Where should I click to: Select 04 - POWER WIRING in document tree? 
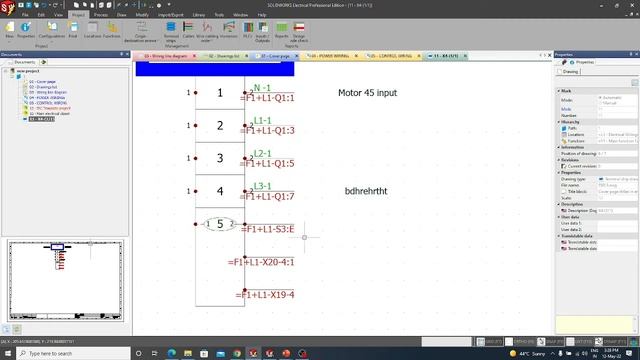tap(47, 98)
